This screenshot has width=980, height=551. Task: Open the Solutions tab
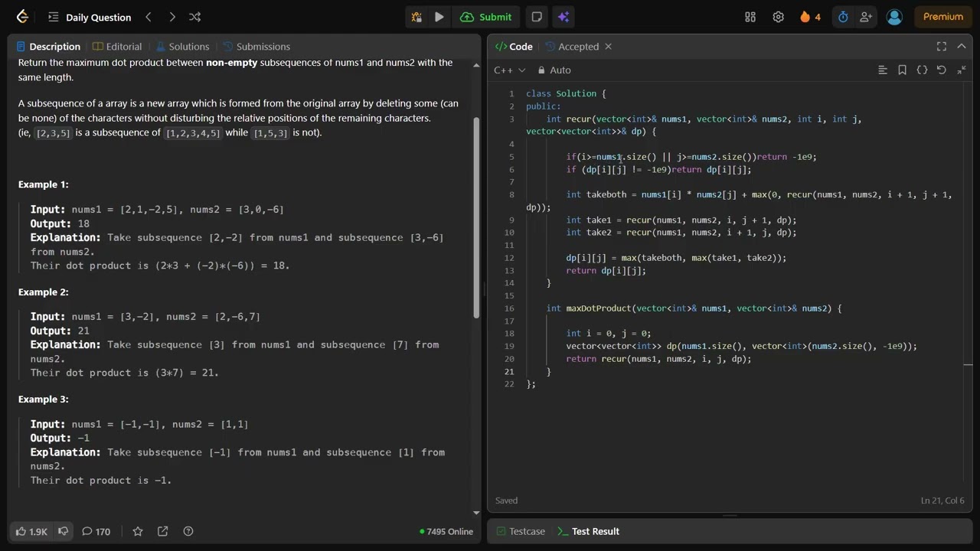click(182, 47)
